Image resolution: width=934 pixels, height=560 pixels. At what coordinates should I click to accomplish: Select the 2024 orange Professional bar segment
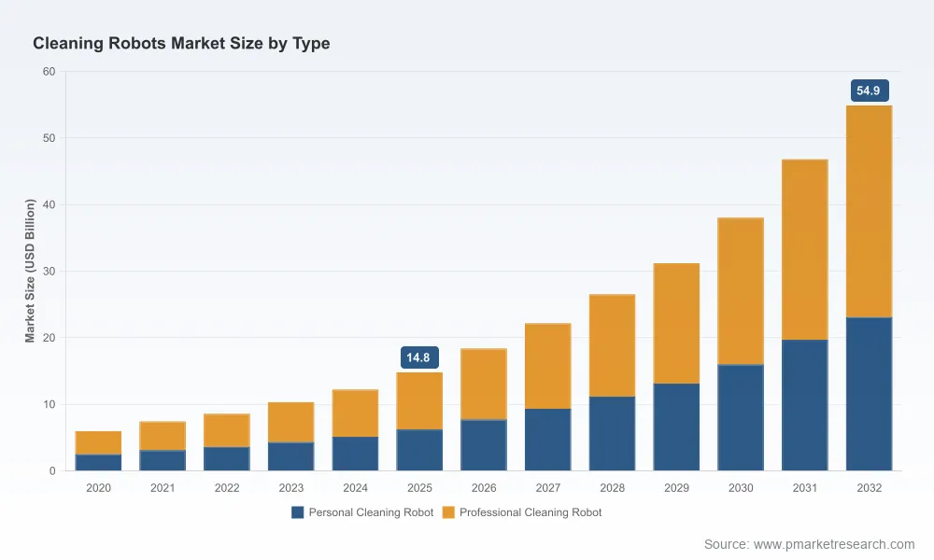355,413
